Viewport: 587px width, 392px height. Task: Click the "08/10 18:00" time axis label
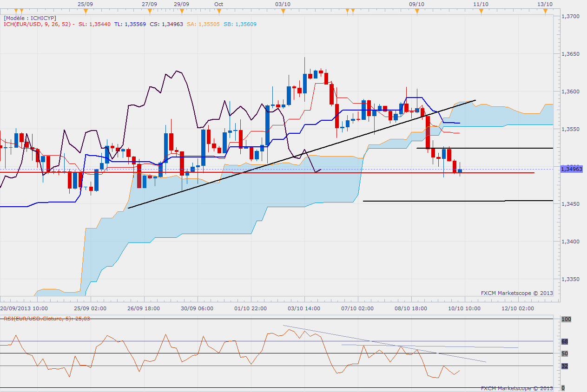tap(411, 308)
